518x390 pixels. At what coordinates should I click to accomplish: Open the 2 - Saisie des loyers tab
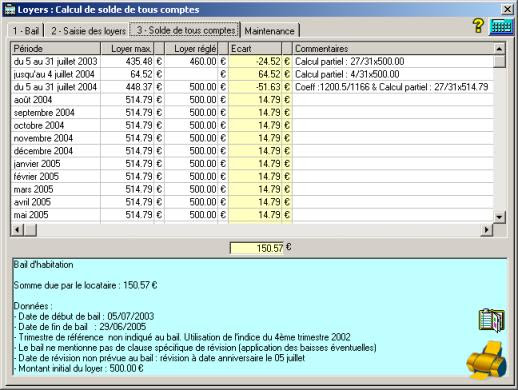[x=88, y=31]
